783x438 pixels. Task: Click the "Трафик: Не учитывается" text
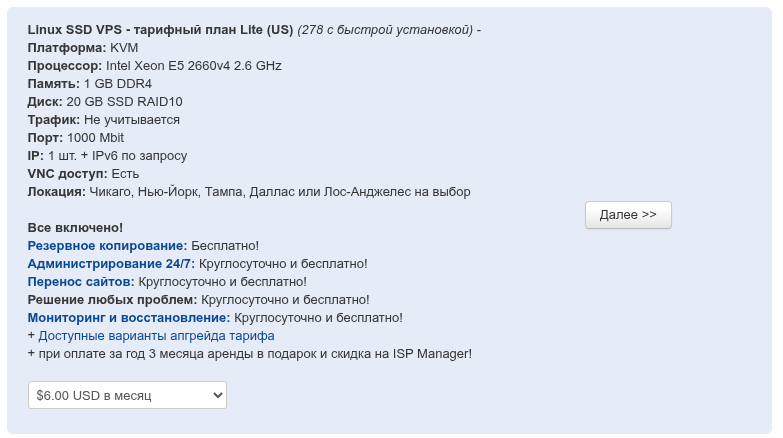tap(103, 119)
